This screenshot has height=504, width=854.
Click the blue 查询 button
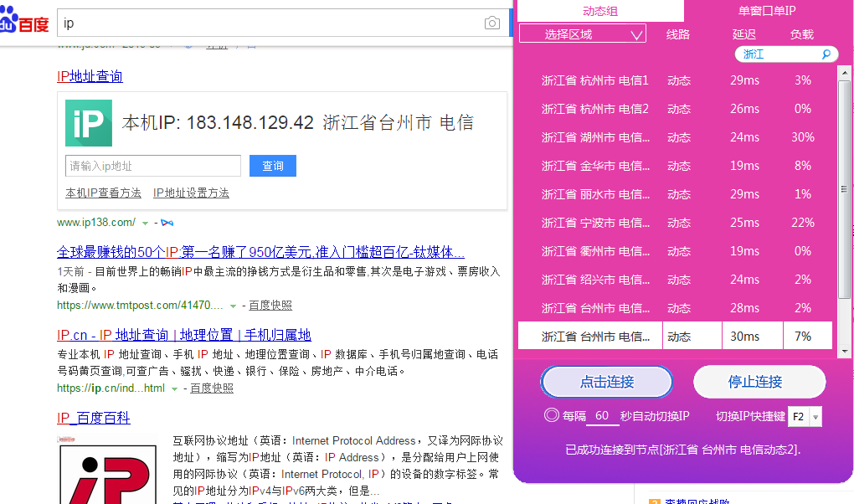click(273, 166)
